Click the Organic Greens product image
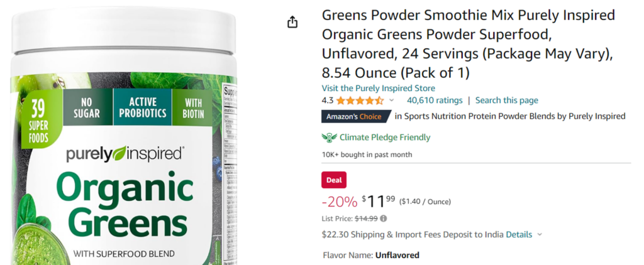This screenshot has width=644, height=265. point(124,136)
